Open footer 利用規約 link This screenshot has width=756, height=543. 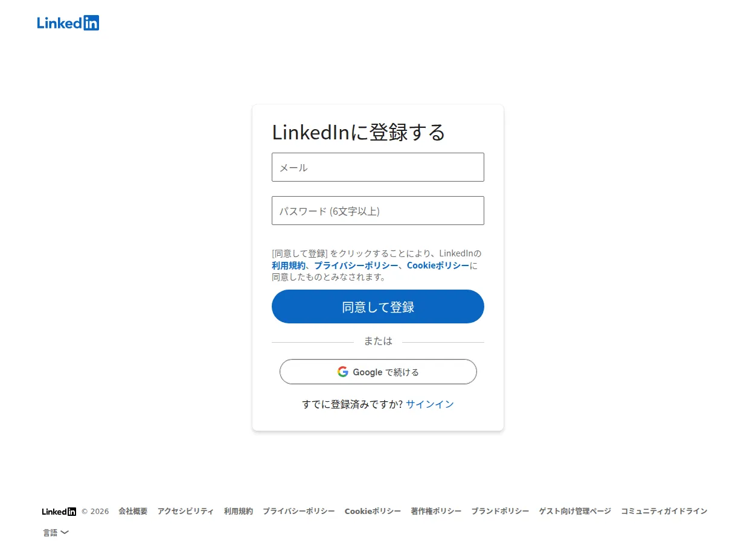click(239, 511)
